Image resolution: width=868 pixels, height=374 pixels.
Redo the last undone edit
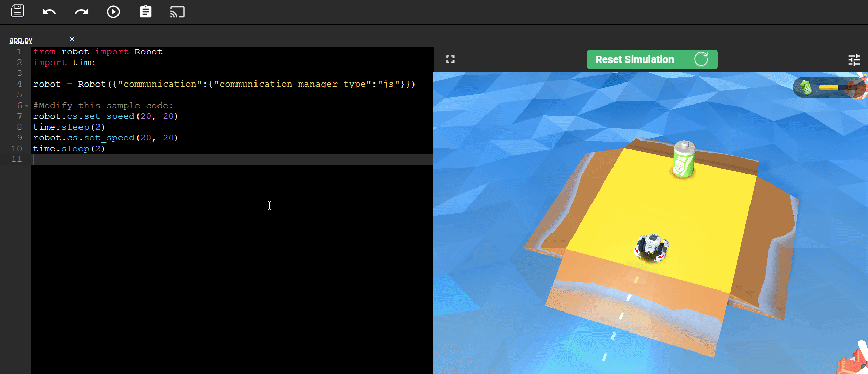pos(82,12)
